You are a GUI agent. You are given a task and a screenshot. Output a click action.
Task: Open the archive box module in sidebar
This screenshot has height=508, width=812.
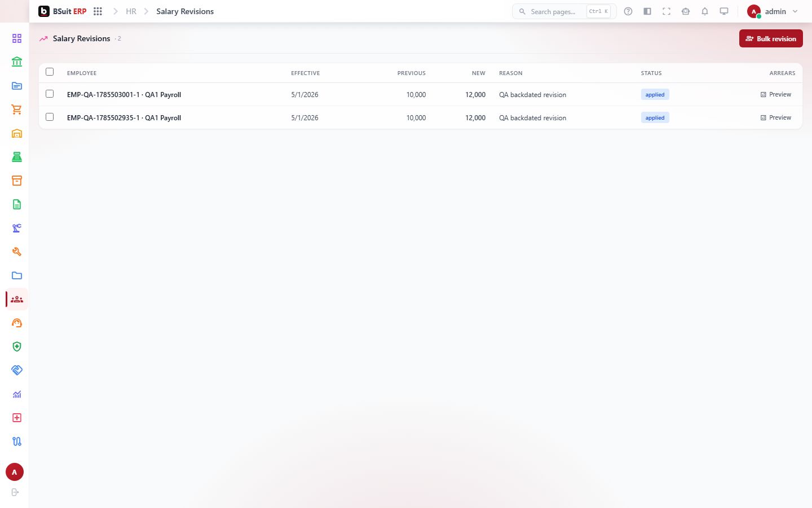click(17, 181)
